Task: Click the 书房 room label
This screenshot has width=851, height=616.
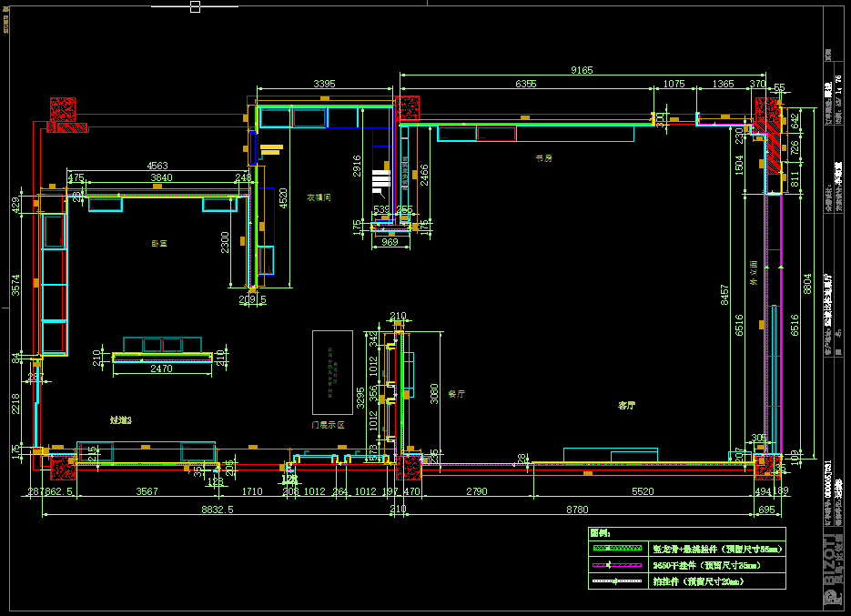Action: tap(543, 158)
